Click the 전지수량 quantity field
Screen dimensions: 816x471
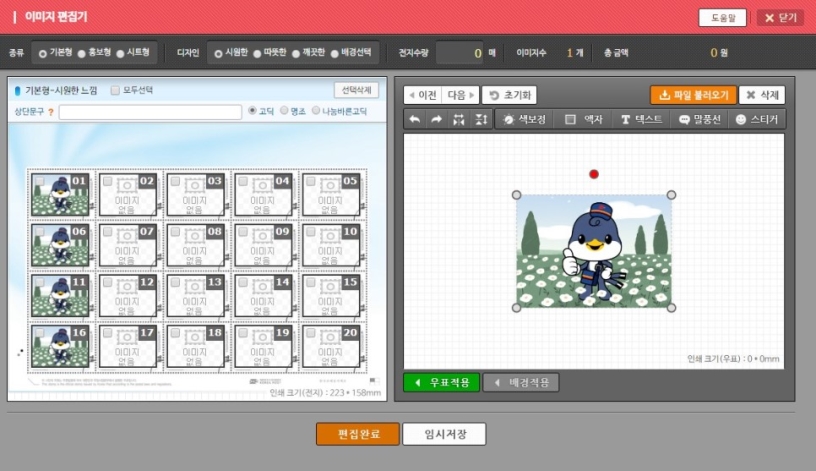tap(460, 53)
